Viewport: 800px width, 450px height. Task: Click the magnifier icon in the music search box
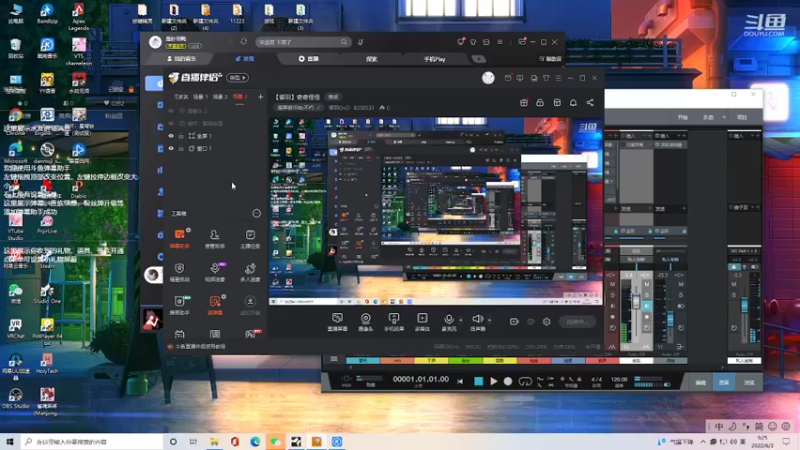point(344,42)
